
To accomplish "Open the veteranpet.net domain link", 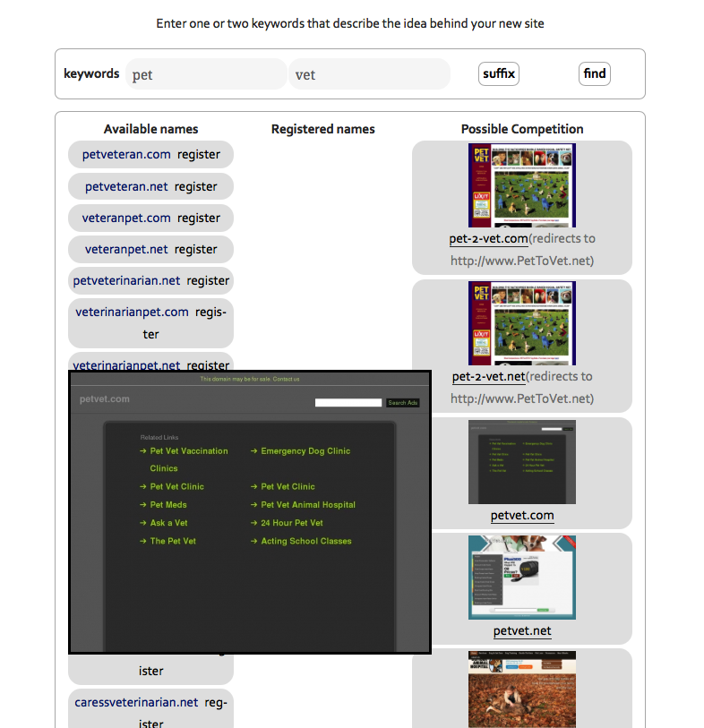I will point(126,249).
